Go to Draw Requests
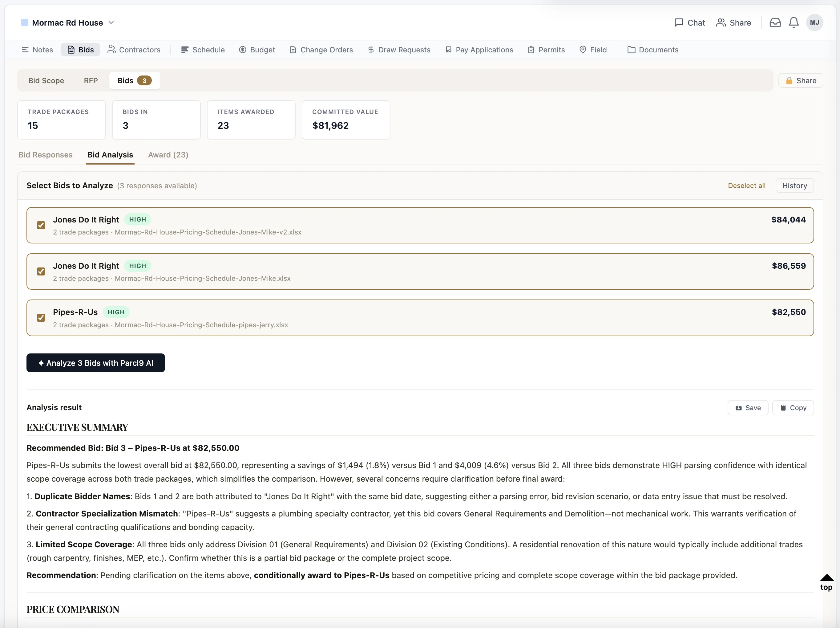 399,50
